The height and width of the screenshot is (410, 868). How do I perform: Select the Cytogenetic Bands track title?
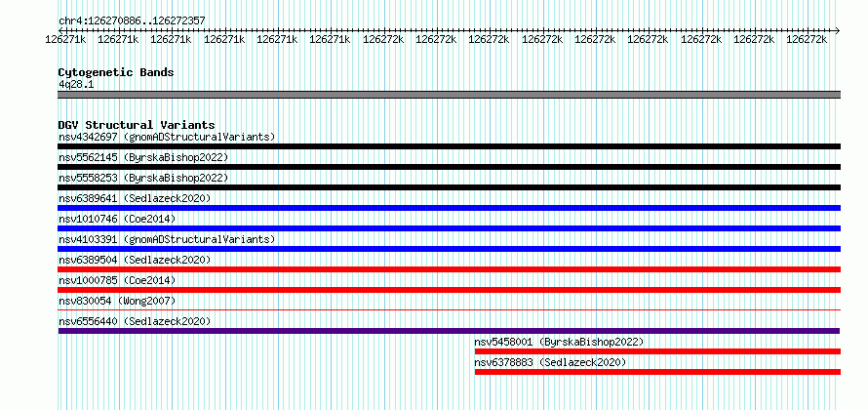point(116,72)
